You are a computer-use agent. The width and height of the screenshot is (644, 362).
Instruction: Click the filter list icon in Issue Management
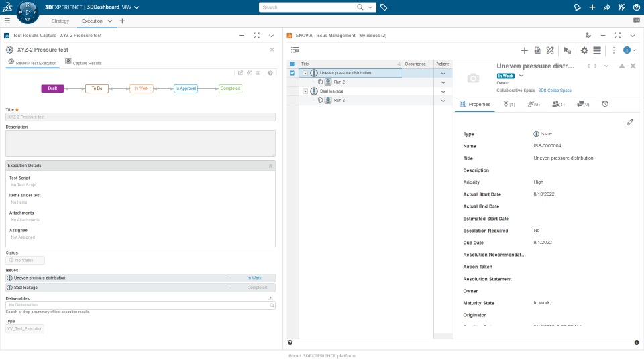click(294, 50)
